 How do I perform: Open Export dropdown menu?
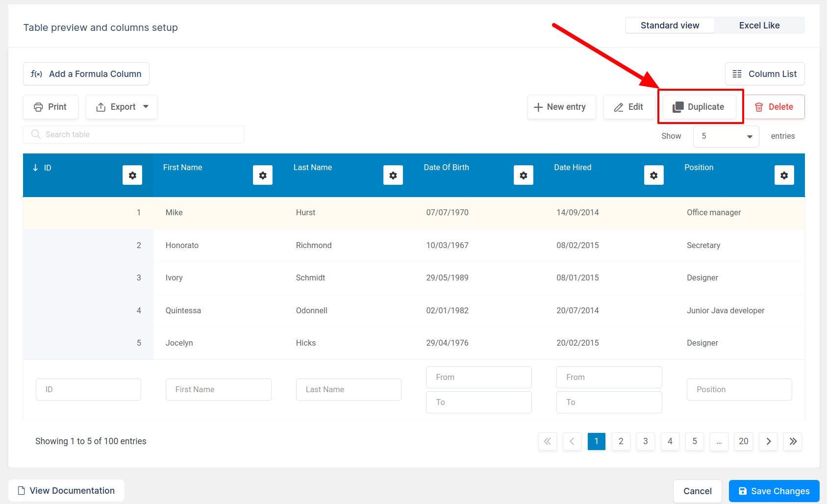click(x=122, y=107)
